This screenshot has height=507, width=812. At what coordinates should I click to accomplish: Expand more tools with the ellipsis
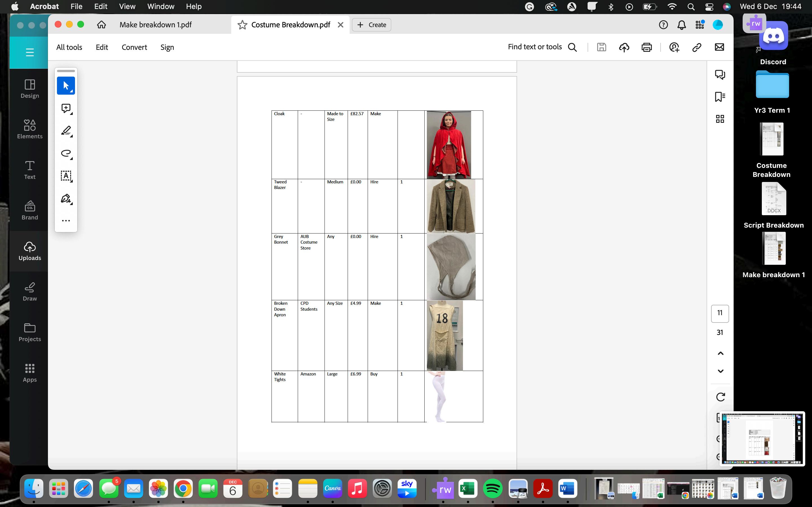click(x=66, y=221)
